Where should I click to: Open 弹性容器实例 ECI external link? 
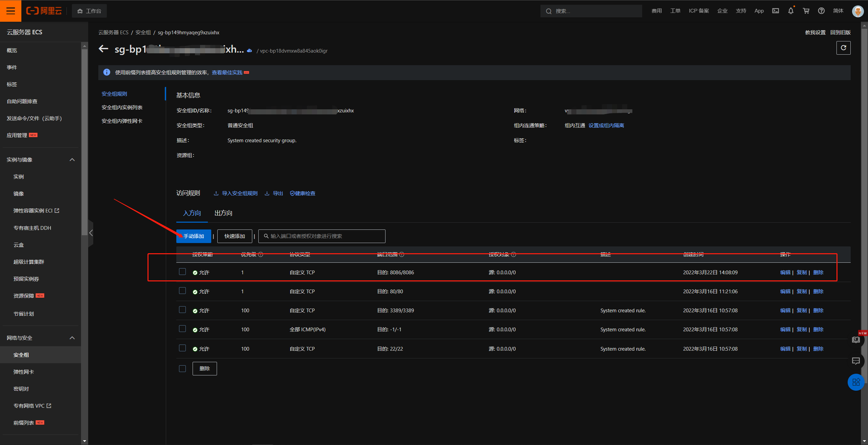point(36,211)
